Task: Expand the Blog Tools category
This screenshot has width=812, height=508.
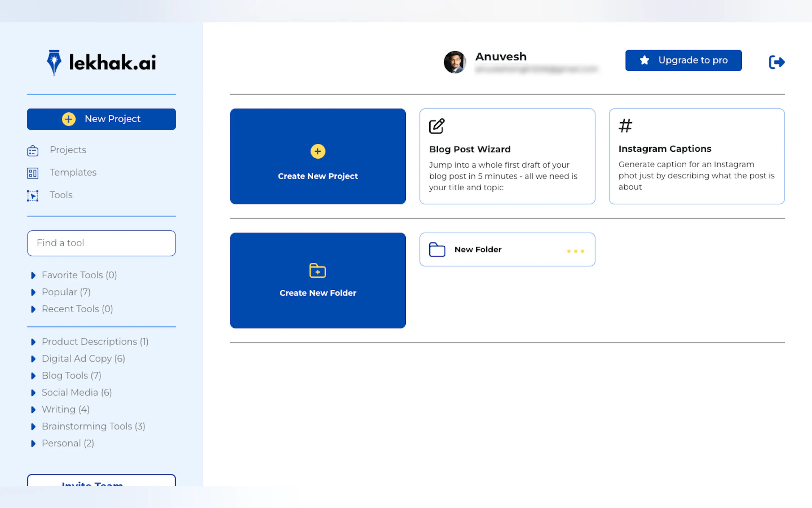Action: [33, 376]
